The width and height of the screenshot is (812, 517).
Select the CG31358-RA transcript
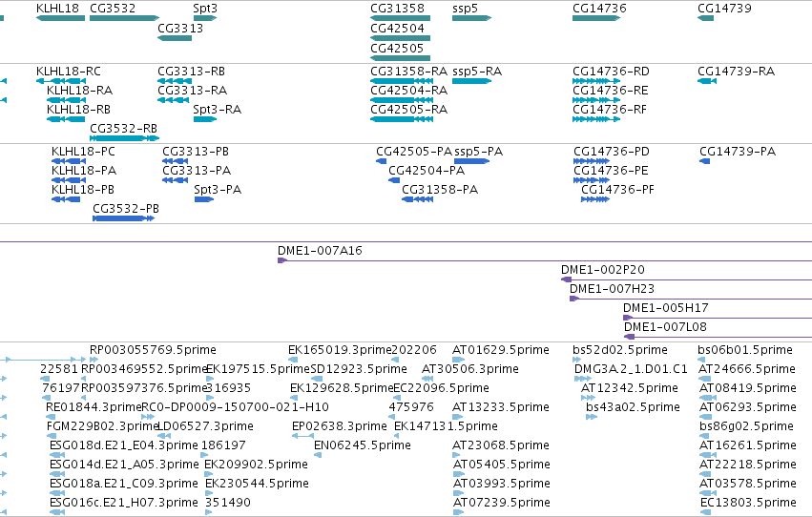pos(402,81)
